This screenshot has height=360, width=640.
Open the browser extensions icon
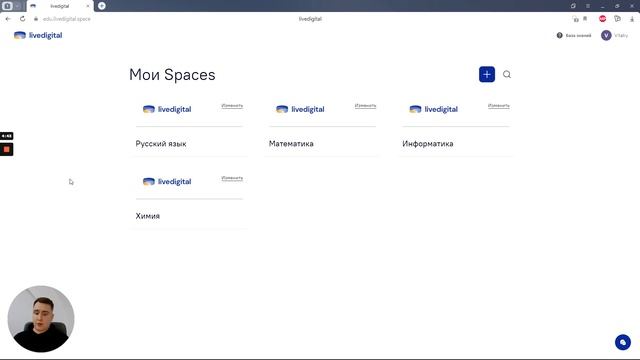click(x=617, y=19)
